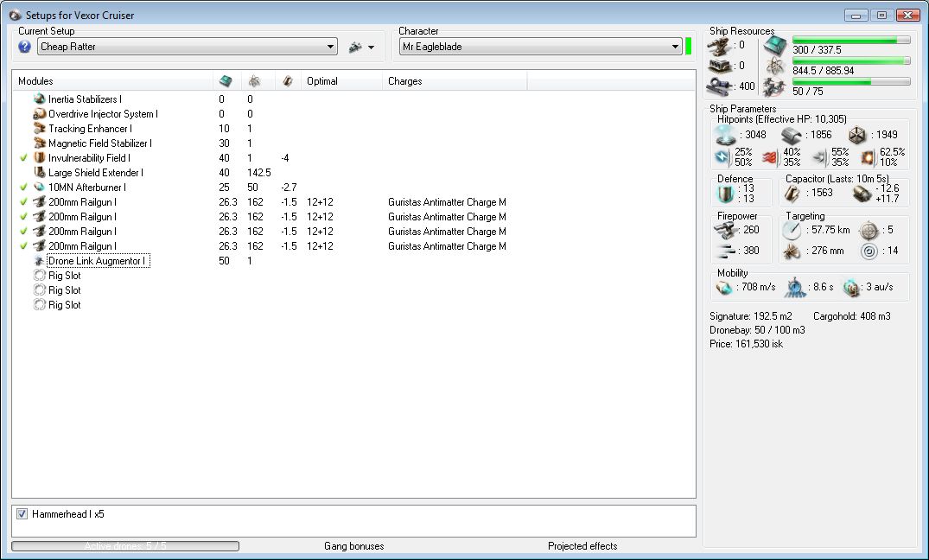This screenshot has width=929, height=560.
Task: Toggle the Hammerhead I x5 drone checkbox
Action: click(22, 514)
